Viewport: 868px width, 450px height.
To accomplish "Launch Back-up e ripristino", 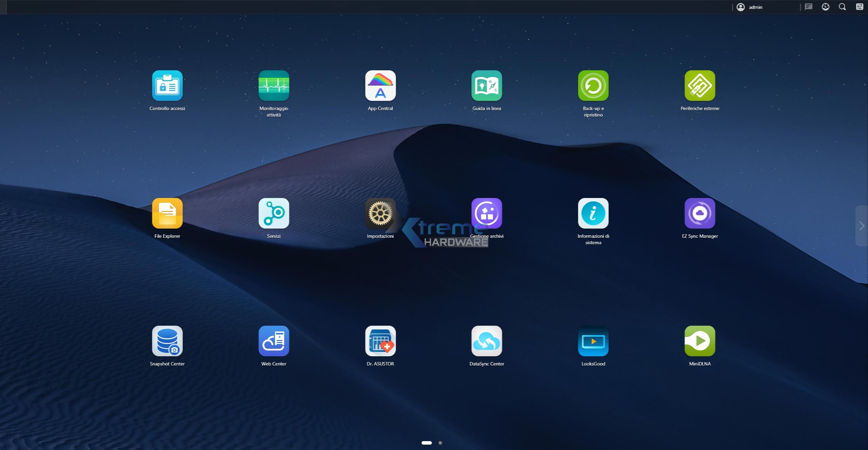I will (593, 86).
